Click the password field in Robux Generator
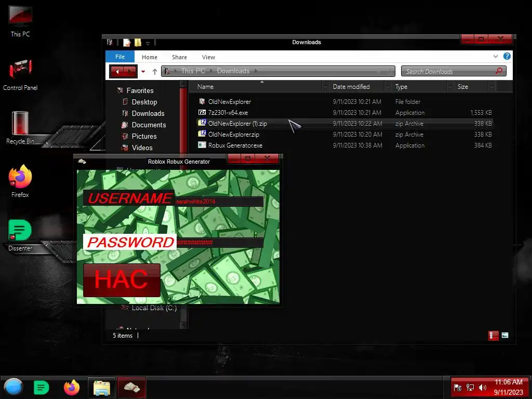 coord(220,242)
